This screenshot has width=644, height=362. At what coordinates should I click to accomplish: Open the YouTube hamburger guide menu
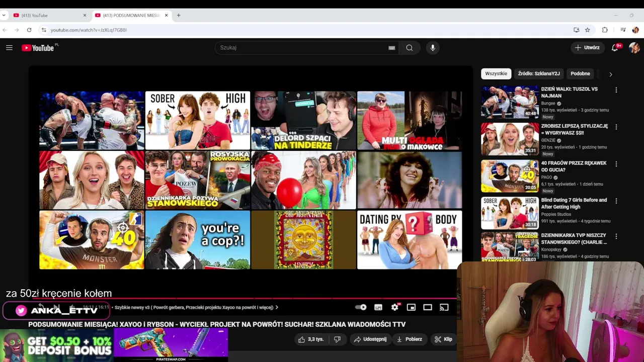(x=9, y=48)
